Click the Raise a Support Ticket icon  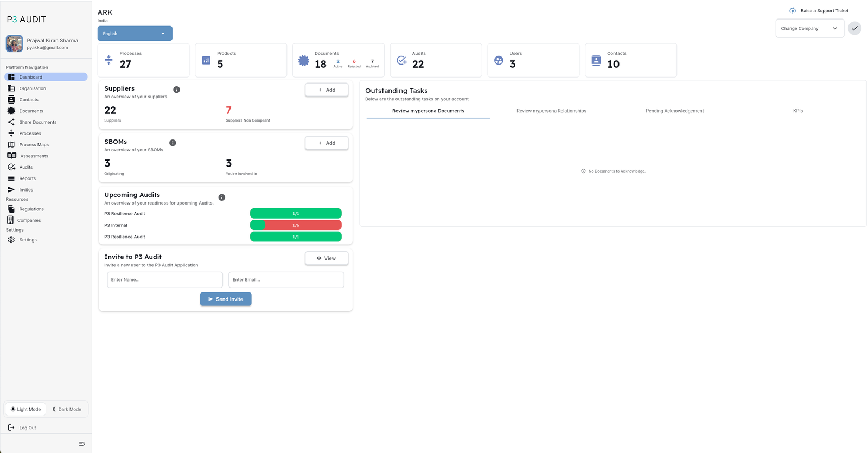(793, 11)
